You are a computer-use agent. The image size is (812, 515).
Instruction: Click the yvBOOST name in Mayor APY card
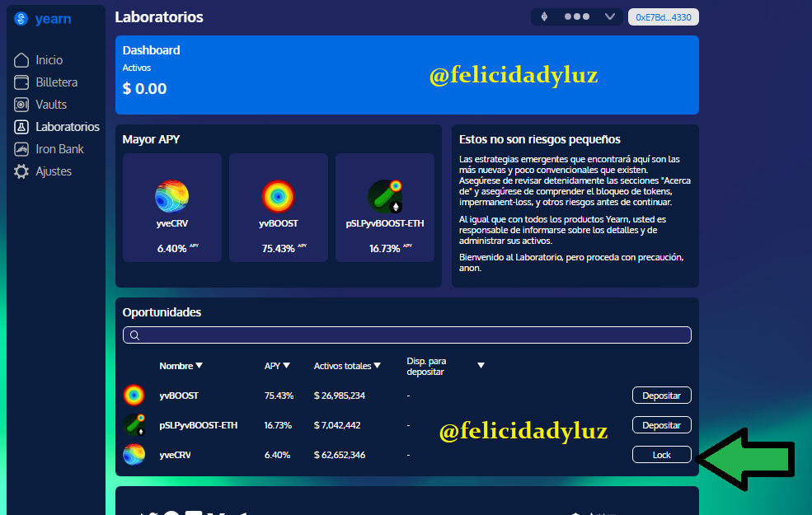click(x=278, y=223)
